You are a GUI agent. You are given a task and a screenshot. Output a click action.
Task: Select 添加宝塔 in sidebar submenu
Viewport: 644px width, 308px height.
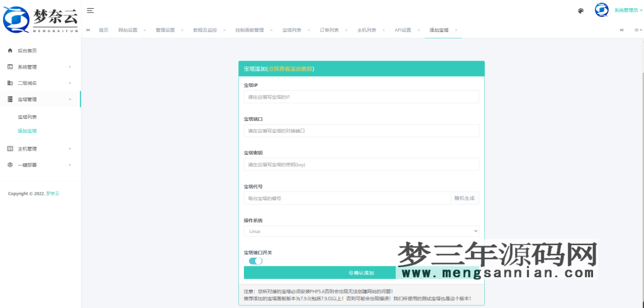tap(28, 131)
